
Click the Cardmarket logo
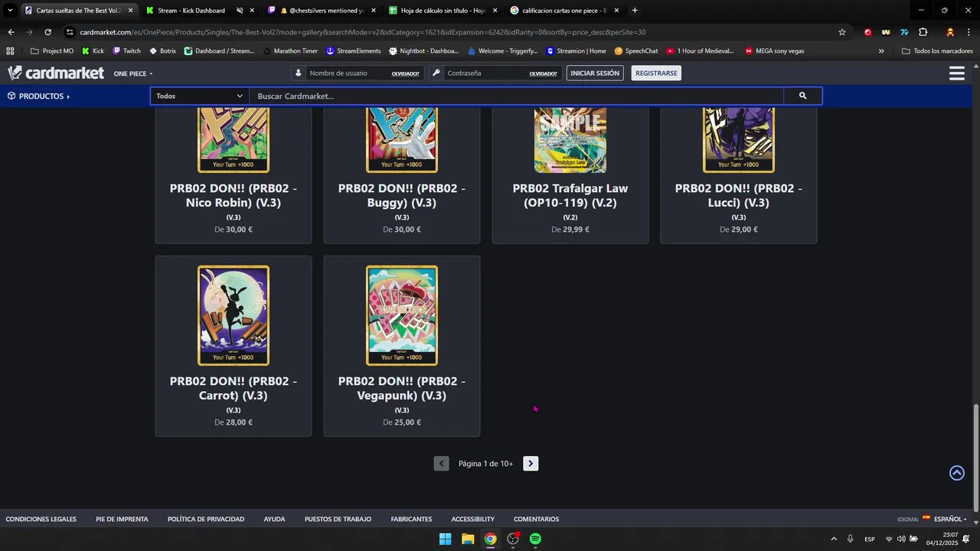click(x=55, y=73)
